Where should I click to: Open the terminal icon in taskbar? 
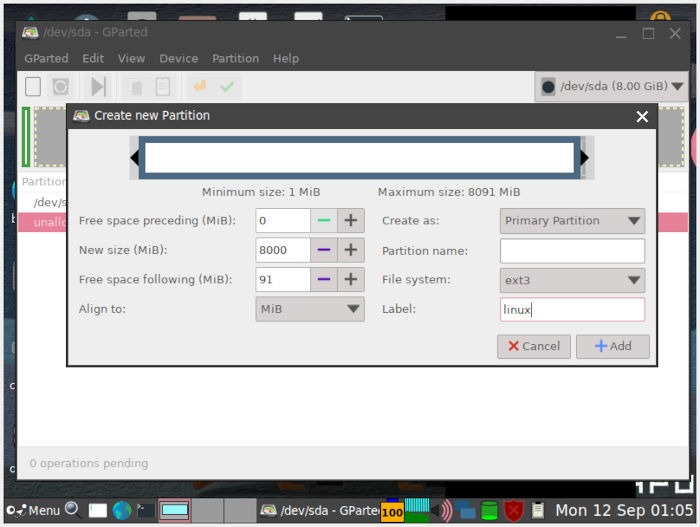click(146, 510)
